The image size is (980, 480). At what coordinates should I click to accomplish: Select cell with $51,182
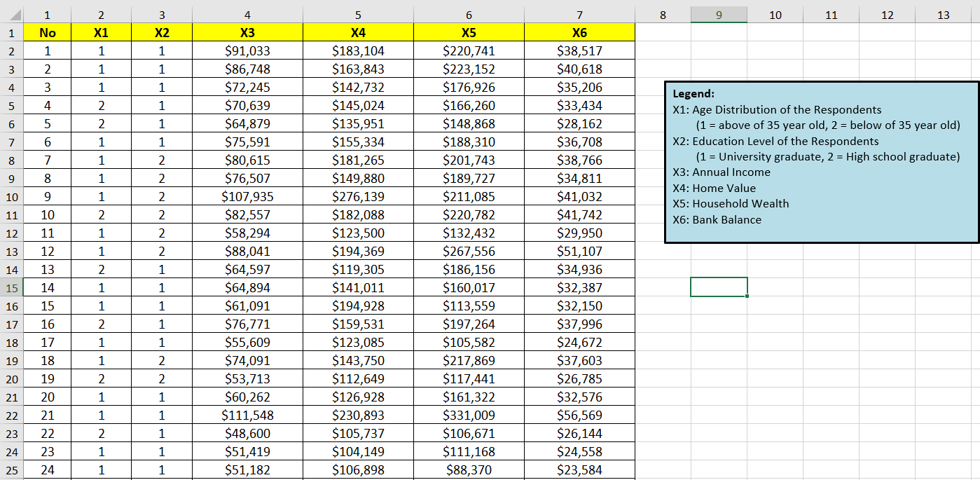(x=247, y=469)
